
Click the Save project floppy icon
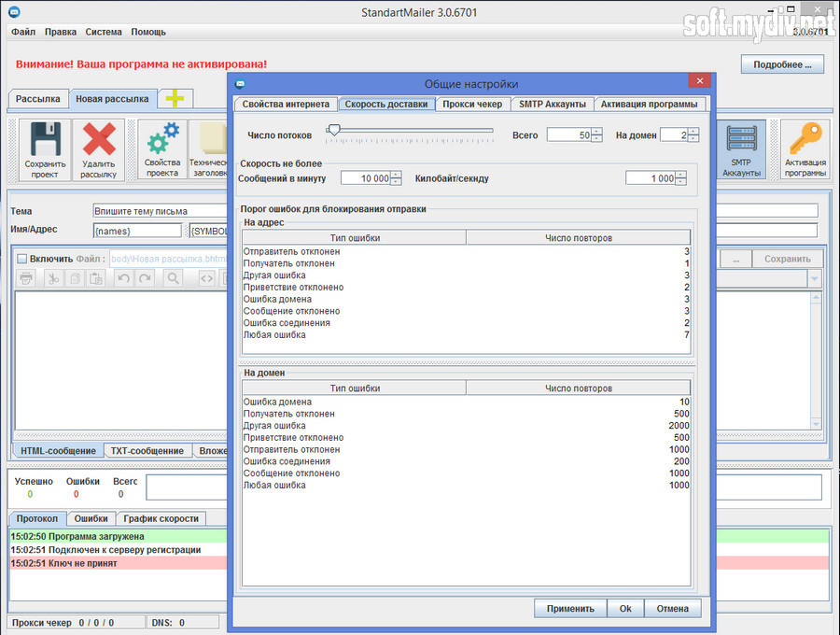[x=45, y=149]
